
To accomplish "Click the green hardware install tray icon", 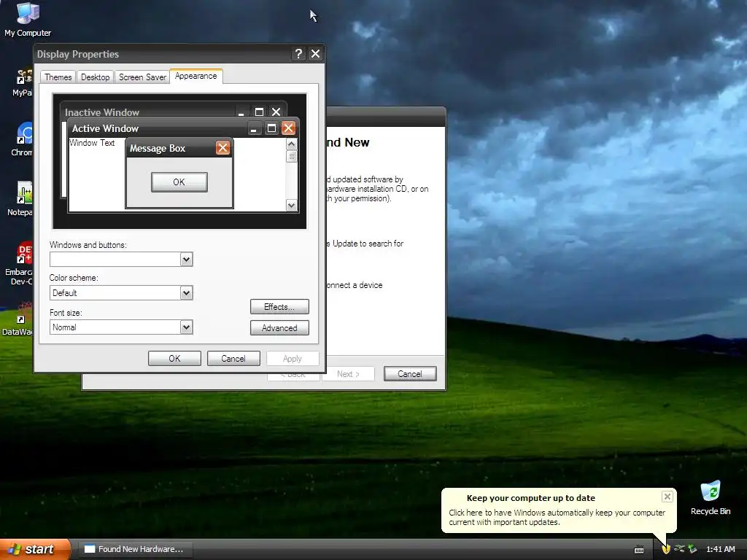I will click(x=693, y=549).
